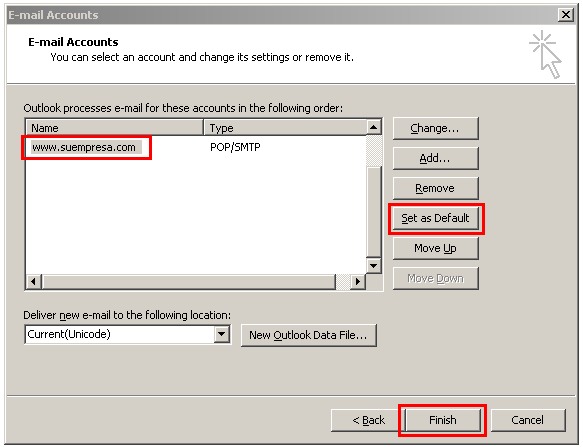Remove the selected account
The image size is (583, 447).
pyautogui.click(x=435, y=188)
